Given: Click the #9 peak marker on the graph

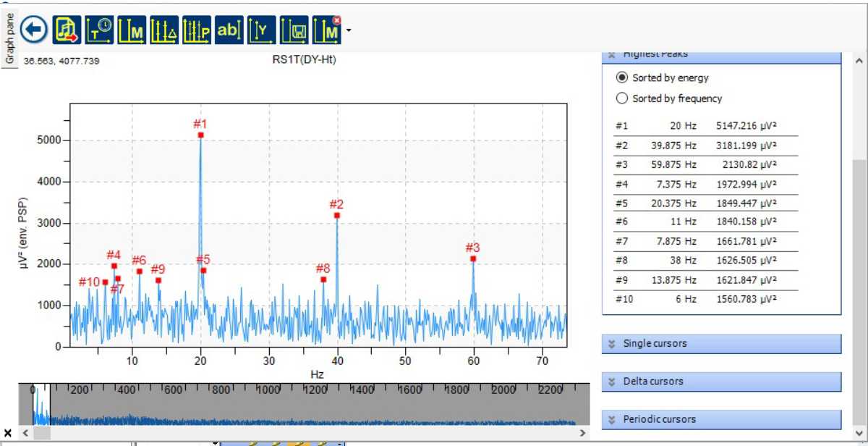Looking at the screenshot, I should point(158,280).
